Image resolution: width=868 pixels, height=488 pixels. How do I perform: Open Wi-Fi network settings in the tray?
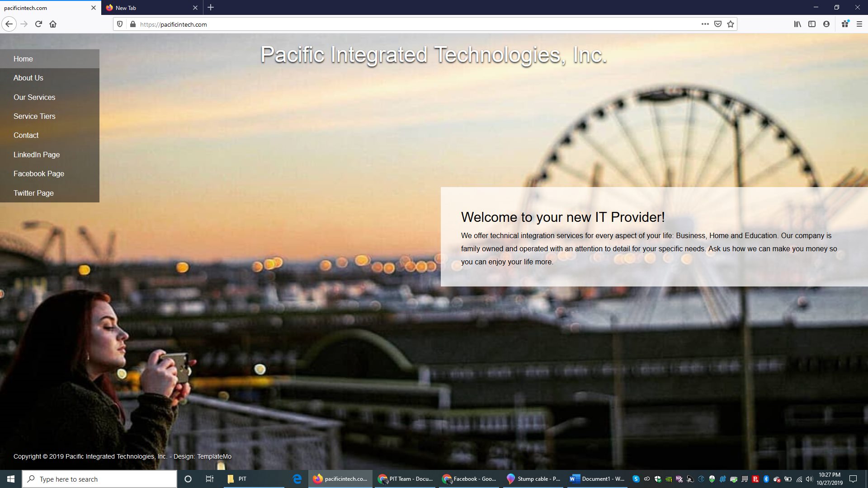coord(799,479)
